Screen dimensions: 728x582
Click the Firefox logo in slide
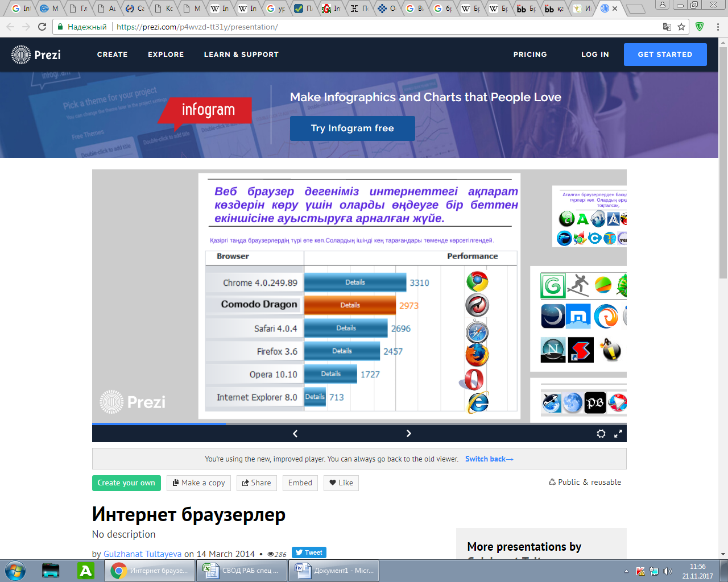(x=477, y=355)
